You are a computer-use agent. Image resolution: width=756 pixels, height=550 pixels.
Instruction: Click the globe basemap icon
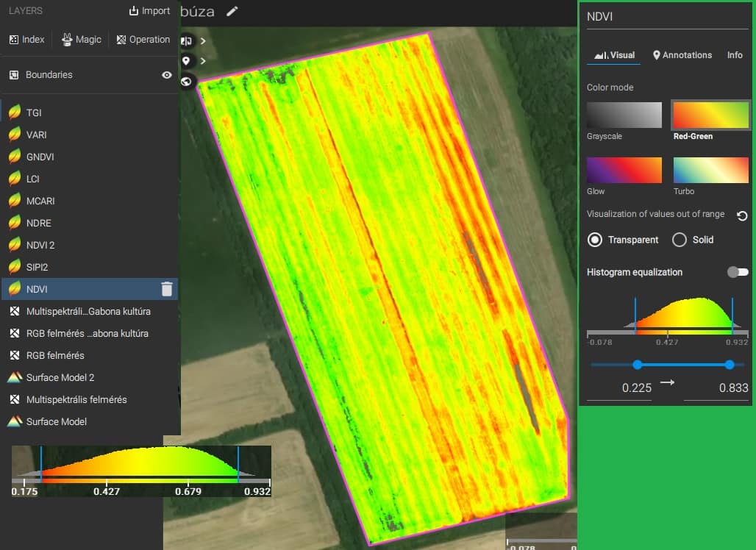tap(187, 82)
